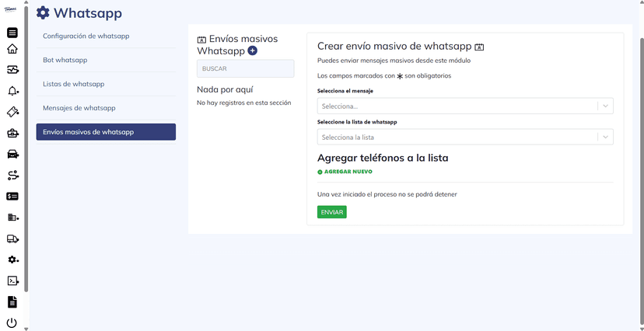Open the hamburger menu icon in sidebar
644x331 pixels.
click(x=12, y=33)
